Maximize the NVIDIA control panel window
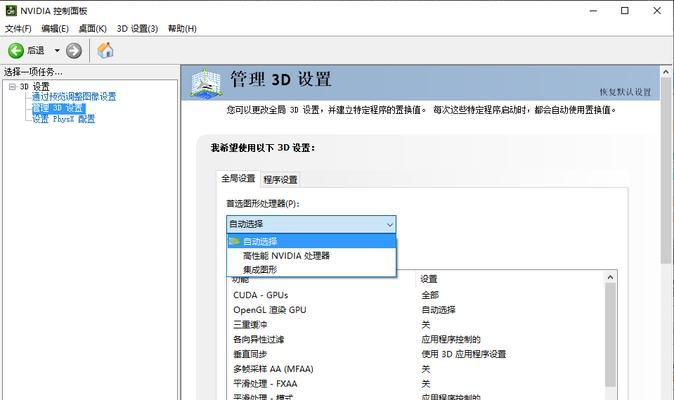Screen dimensions: 674x400 tap(625, 11)
